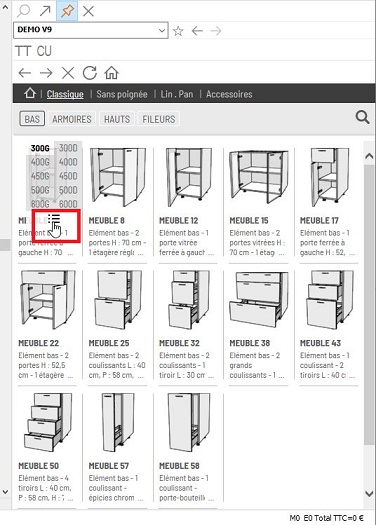Click the list icon under the size table
The width and height of the screenshot is (376, 525).
click(x=54, y=219)
